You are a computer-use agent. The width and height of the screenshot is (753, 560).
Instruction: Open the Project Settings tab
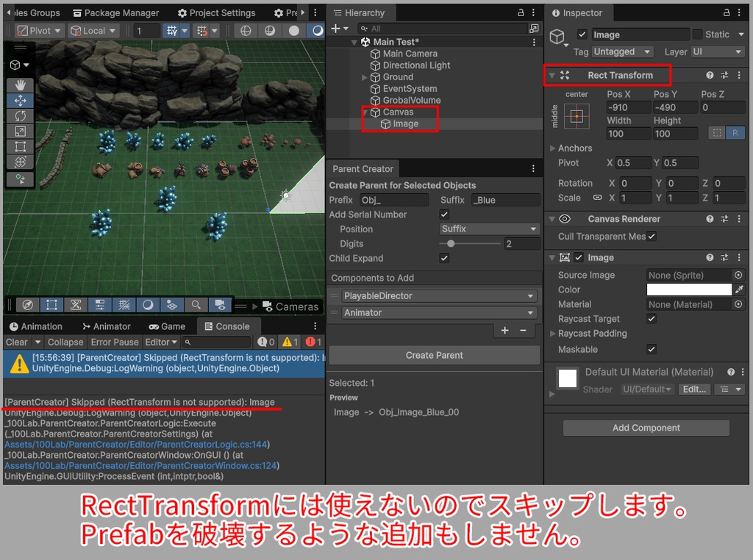[x=217, y=13]
